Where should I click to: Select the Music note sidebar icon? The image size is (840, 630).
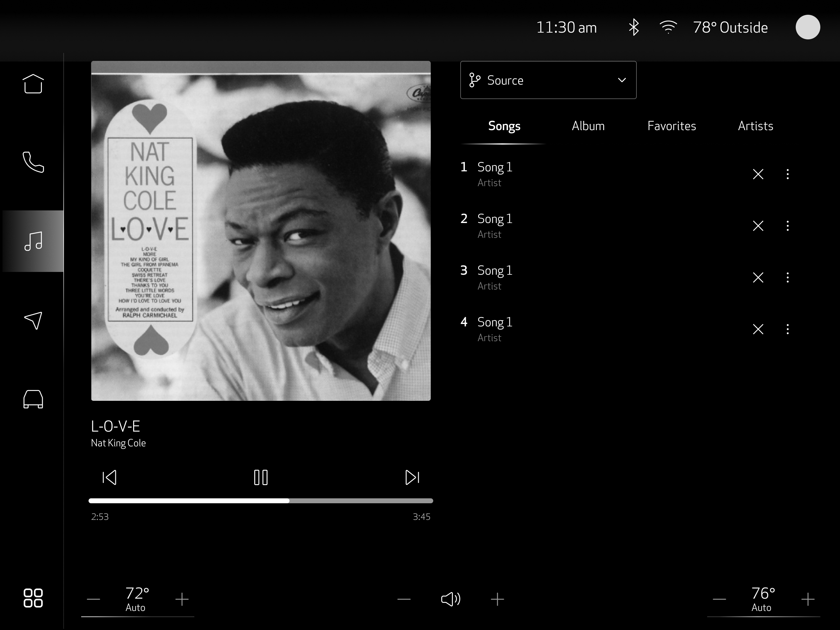pos(33,241)
